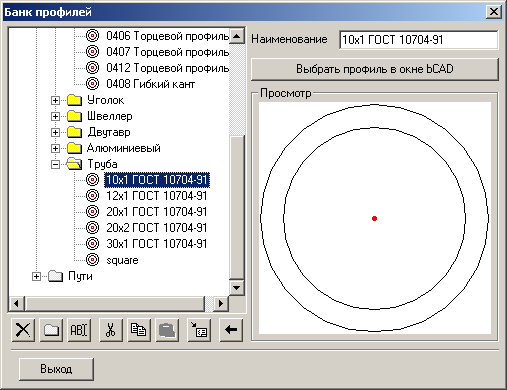Screen dimensions: 507x390
Task: Click the open Труба folder icon
Action: point(74,164)
